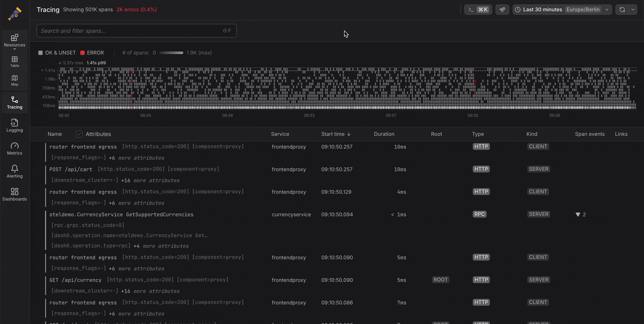Image resolution: width=644 pixels, height=324 pixels.
Task: Click the 1.41s p99 label
Action: tap(96, 63)
